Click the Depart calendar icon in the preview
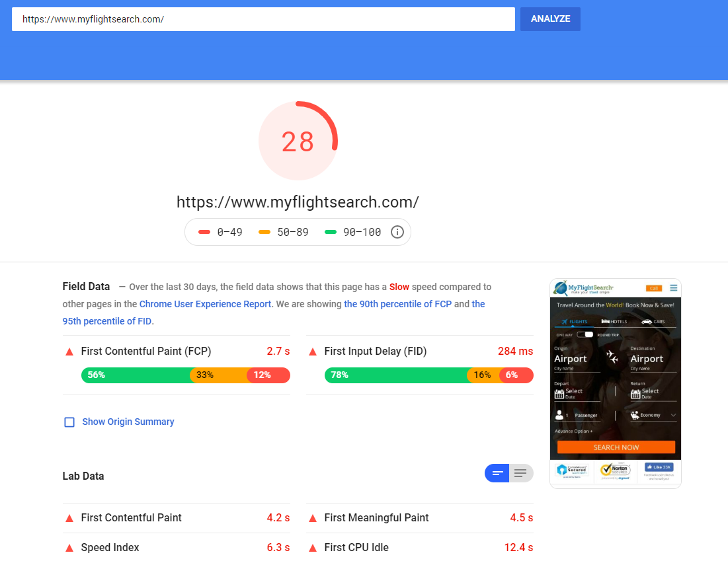 (x=559, y=393)
